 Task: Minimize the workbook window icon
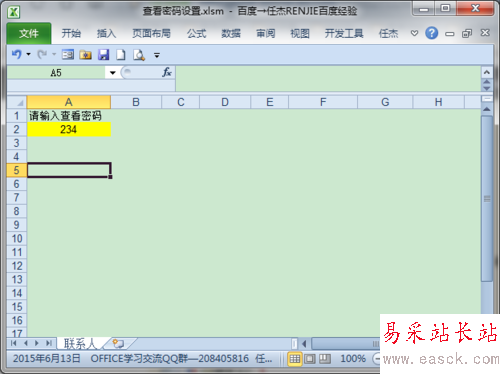tap(450, 34)
